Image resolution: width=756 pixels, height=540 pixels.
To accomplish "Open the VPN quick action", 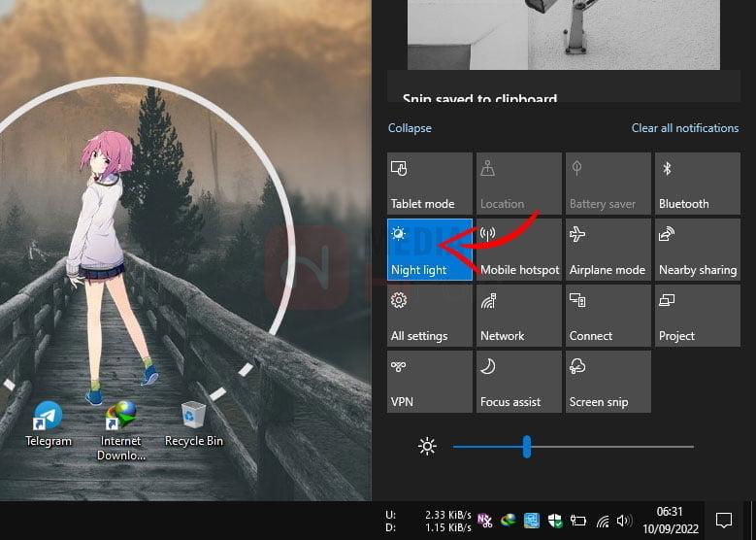I will [x=430, y=382].
